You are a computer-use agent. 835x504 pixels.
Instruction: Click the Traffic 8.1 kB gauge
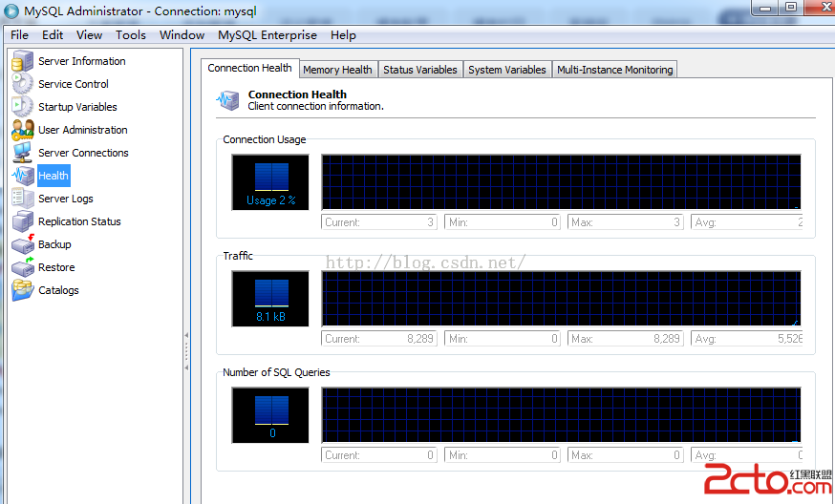(x=270, y=299)
